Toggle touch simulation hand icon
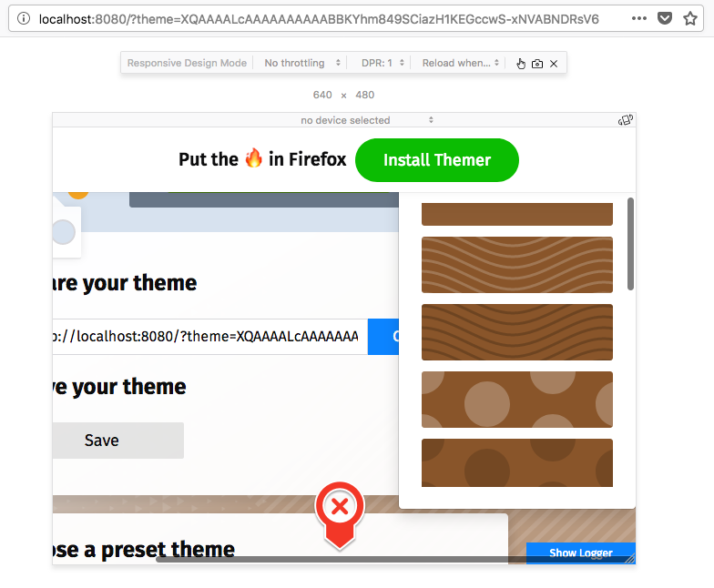This screenshot has width=714, height=588. click(x=521, y=64)
